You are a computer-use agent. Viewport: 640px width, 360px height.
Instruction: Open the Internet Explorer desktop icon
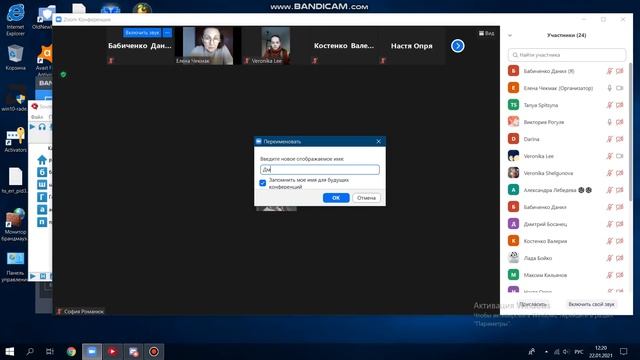(16, 20)
